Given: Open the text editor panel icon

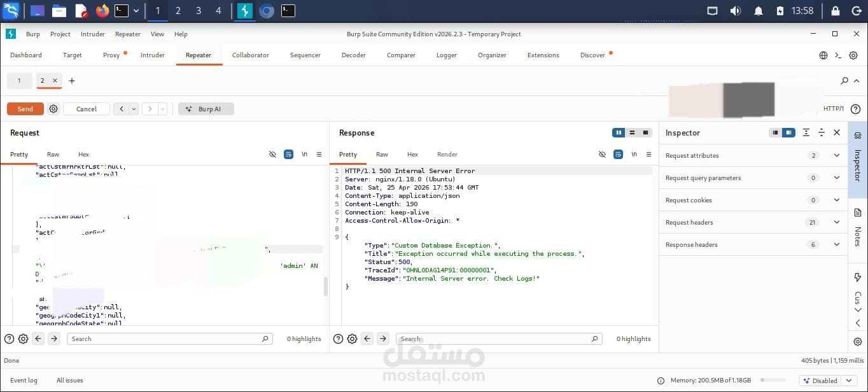Looking at the screenshot, I should [81, 10].
